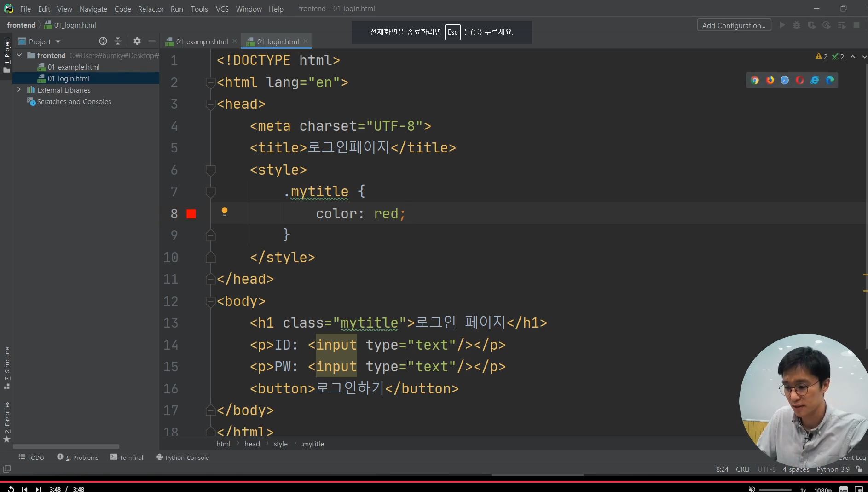Screen dimensions: 868x492
Task: Open the TODO tool window
Action: [x=31, y=457]
